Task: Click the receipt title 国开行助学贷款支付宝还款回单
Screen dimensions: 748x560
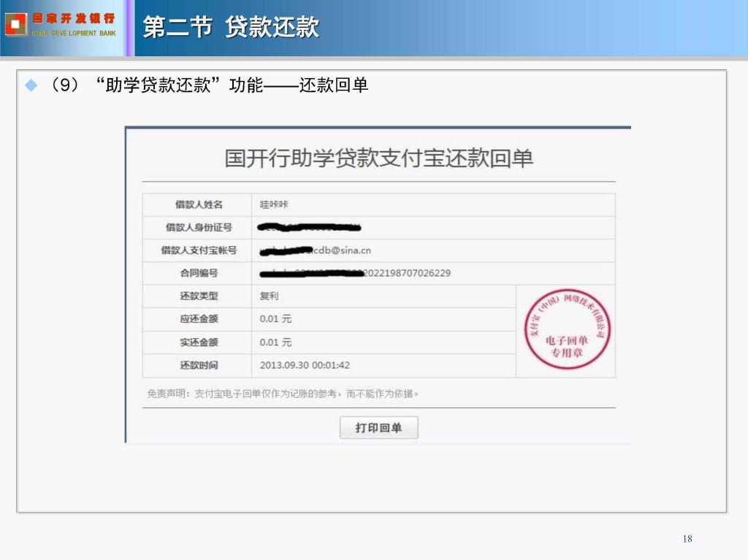Action: (379, 158)
